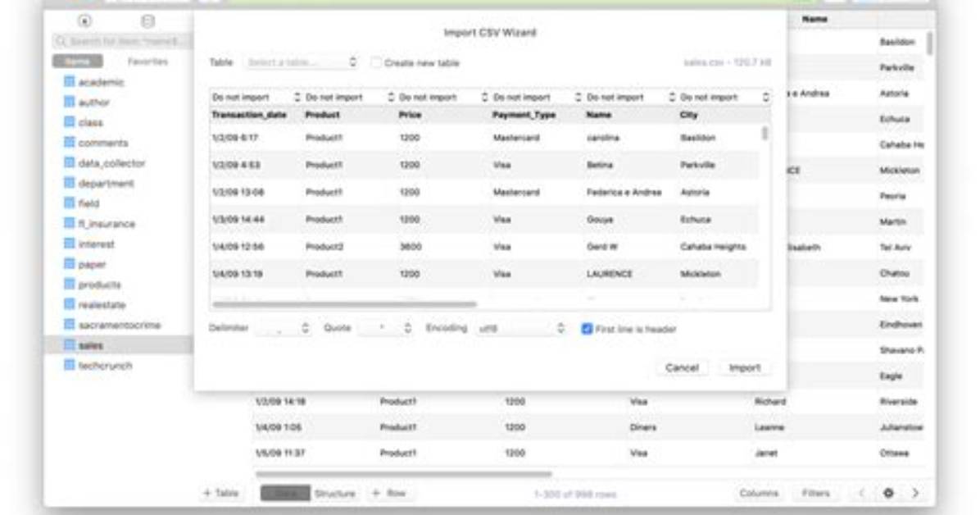The height and width of the screenshot is (515, 980).
Task: Open Product column import dropdown
Action: [x=349, y=97]
